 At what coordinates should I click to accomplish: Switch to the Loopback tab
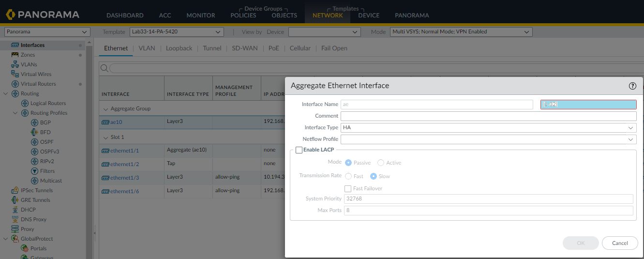point(179,48)
